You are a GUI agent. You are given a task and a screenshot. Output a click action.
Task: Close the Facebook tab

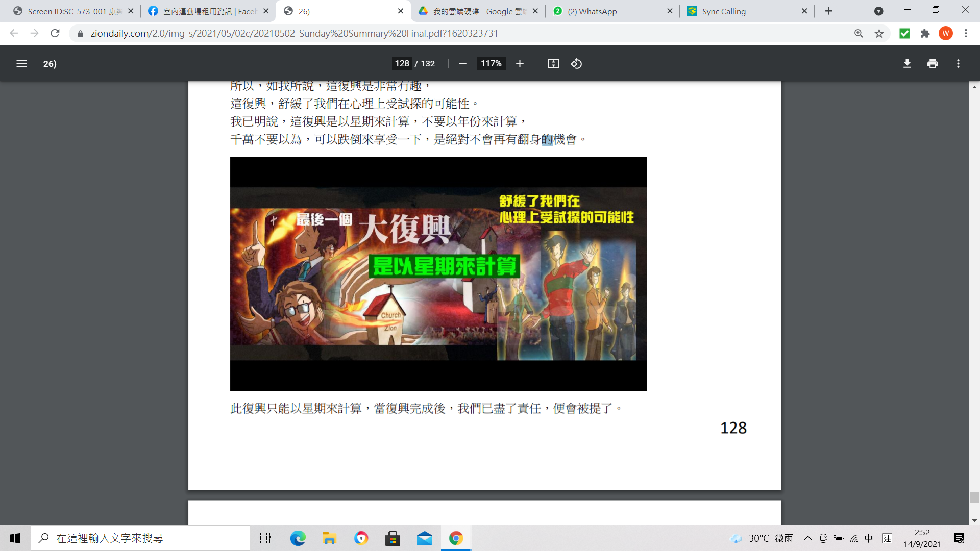[266, 11]
